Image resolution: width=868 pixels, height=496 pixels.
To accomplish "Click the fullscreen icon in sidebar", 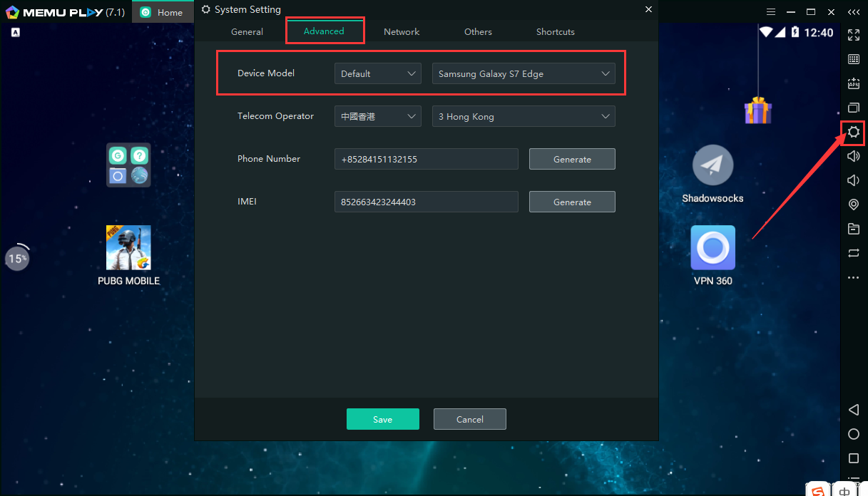I will click(853, 35).
